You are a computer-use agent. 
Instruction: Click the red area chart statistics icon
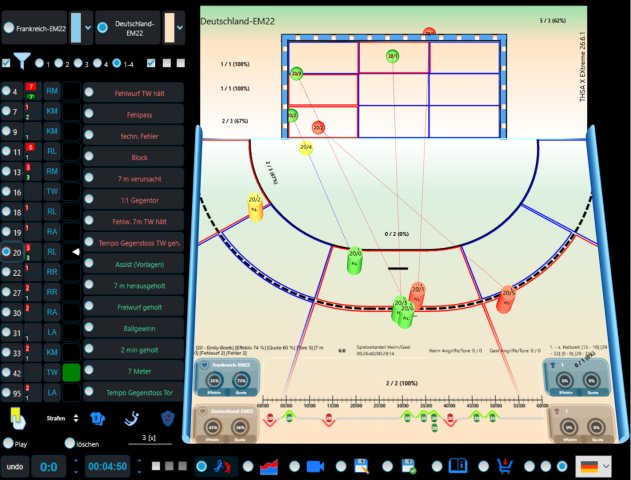tap(269, 466)
